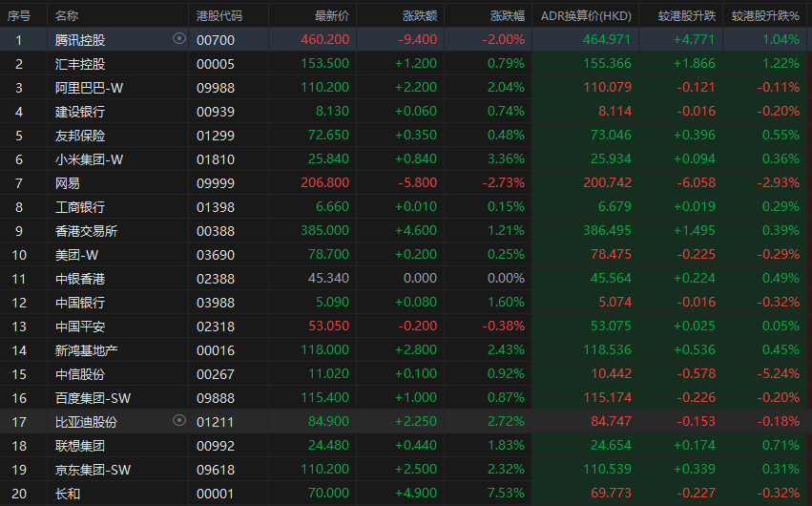This screenshot has height=506, width=812.
Task: Click the 涨跌额 column header
Action: 420,16
